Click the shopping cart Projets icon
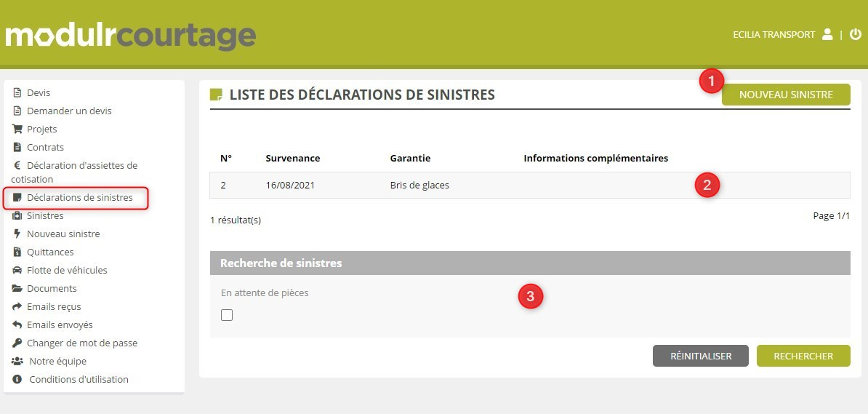This screenshot has width=868, height=414. [x=17, y=130]
